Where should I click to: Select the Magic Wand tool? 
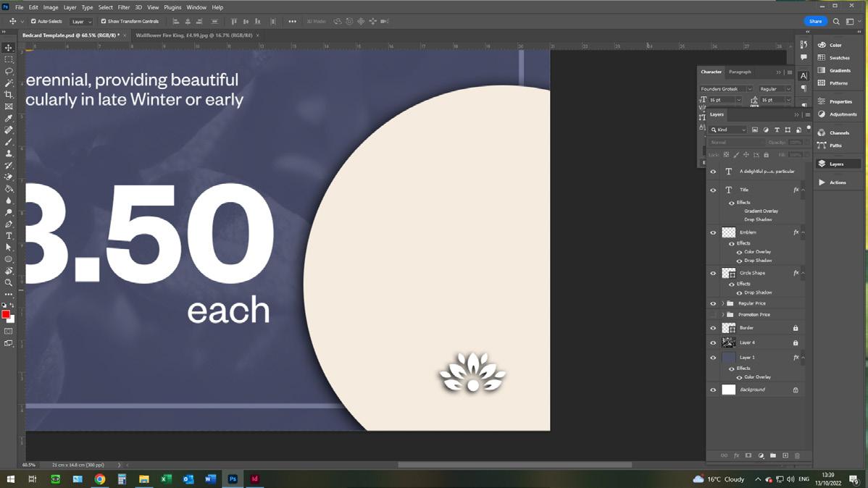pos(8,83)
